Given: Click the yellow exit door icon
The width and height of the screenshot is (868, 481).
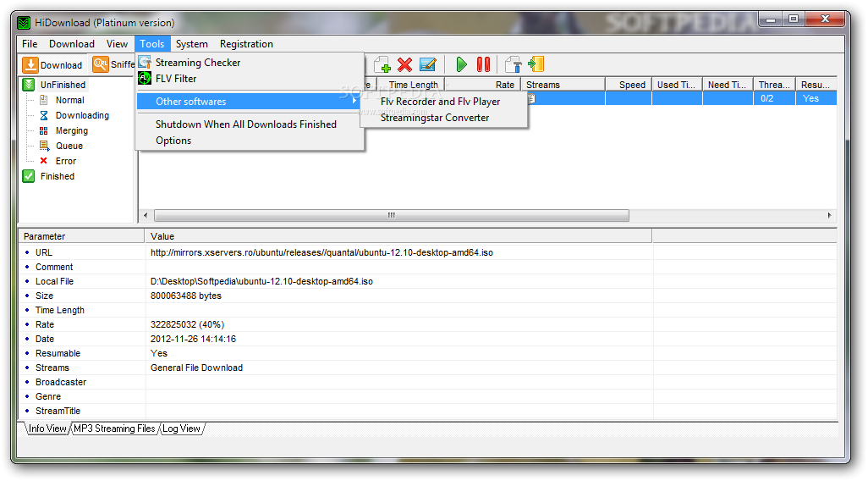Looking at the screenshot, I should coord(536,64).
